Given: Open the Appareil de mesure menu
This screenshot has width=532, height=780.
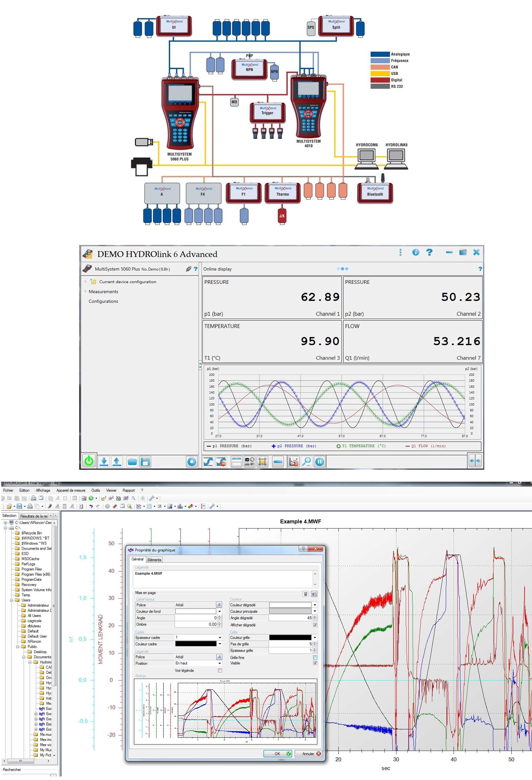Looking at the screenshot, I should (71, 490).
